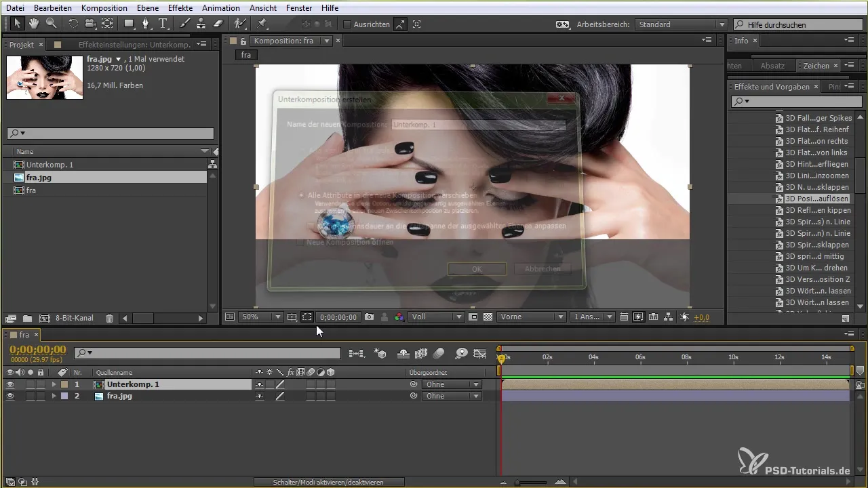This screenshot has height=488, width=868.
Task: Choose the Eraser tool
Action: (218, 24)
